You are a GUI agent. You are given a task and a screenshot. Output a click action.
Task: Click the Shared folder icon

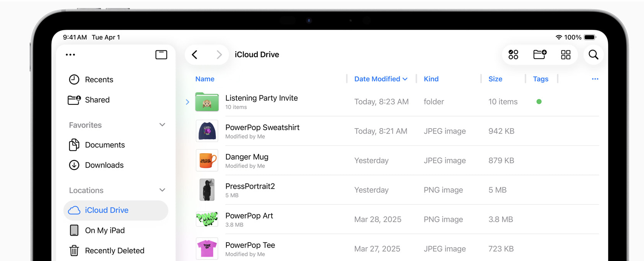click(74, 100)
